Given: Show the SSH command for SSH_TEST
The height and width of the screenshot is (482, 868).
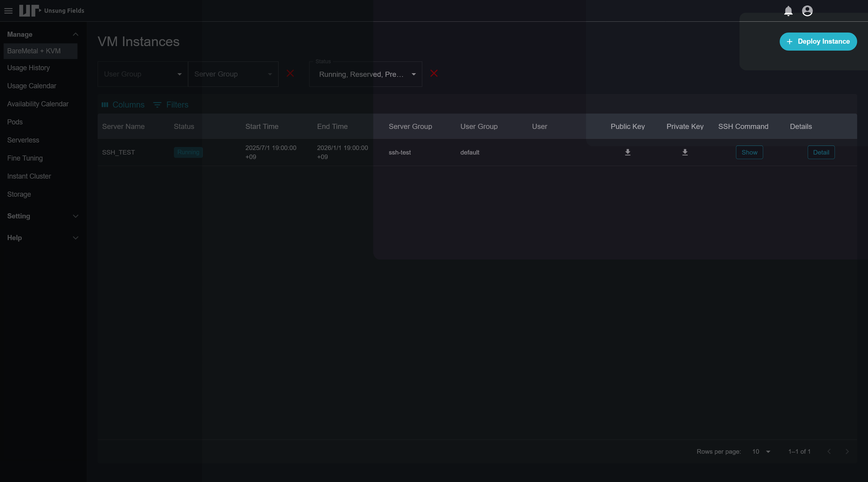Looking at the screenshot, I should pyautogui.click(x=749, y=152).
